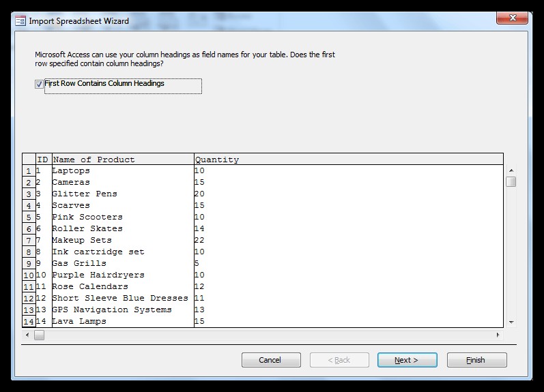Click the wizard icon in title bar
Image resolution: width=544 pixels, height=392 pixels.
pyautogui.click(x=20, y=21)
